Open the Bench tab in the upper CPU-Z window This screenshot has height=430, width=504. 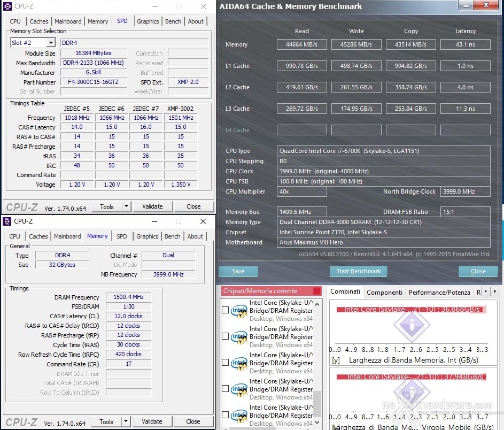[173, 21]
